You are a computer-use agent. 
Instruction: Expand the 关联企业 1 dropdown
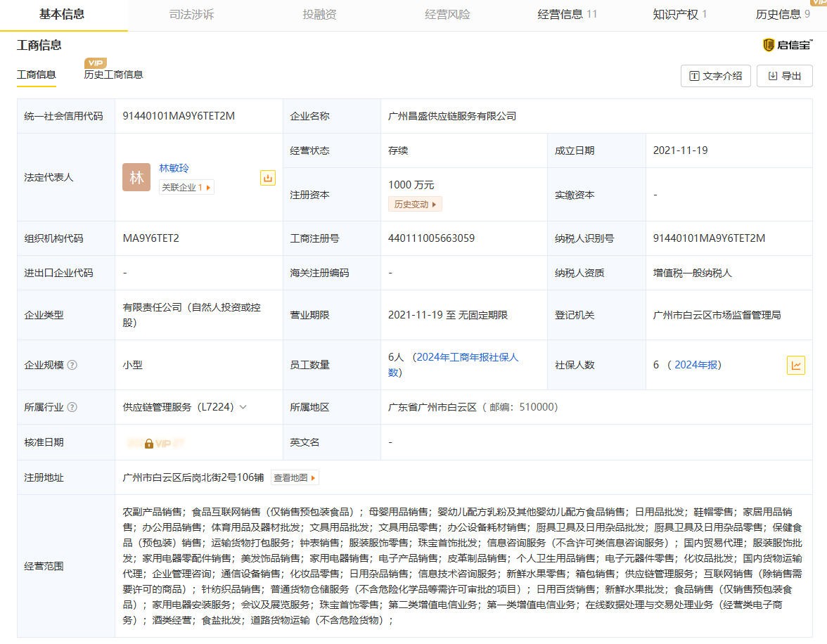coord(186,187)
